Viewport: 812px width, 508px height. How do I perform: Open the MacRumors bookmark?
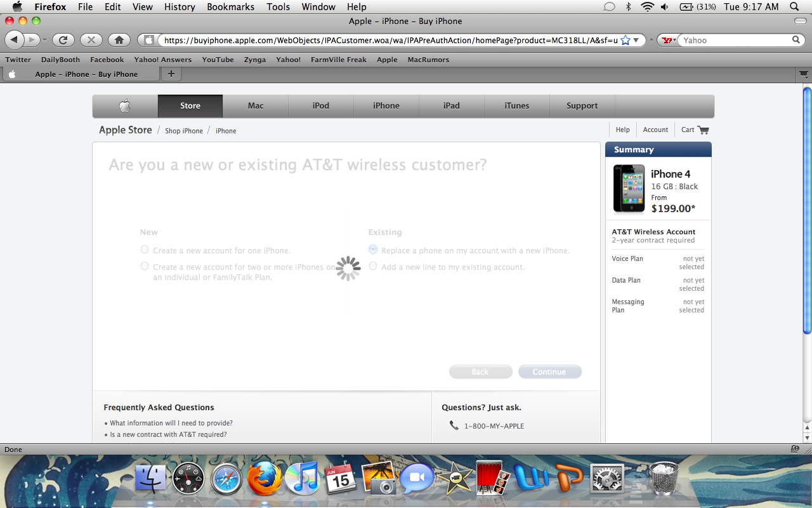(428, 60)
